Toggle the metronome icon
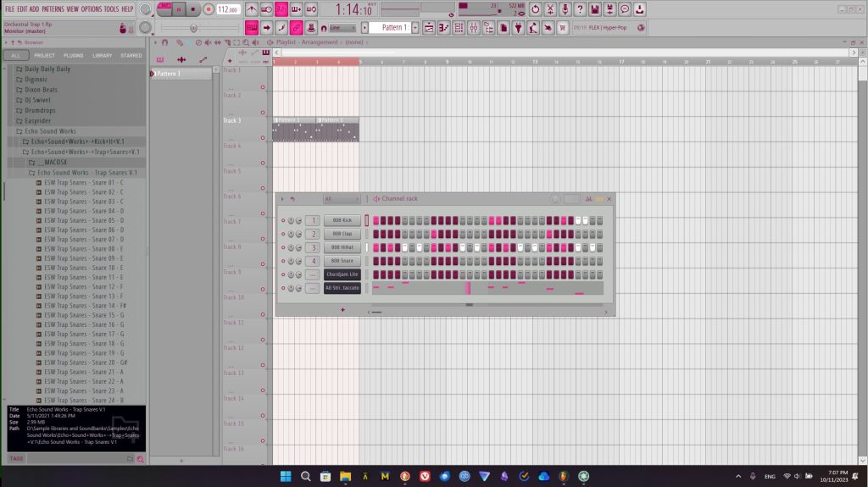Screen dimensions: 868x487 [x=251, y=9]
